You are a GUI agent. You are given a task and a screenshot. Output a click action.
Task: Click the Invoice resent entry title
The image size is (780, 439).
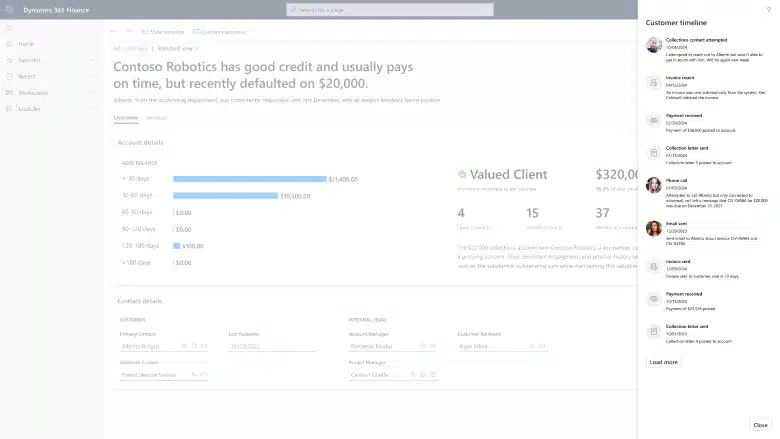[680, 78]
